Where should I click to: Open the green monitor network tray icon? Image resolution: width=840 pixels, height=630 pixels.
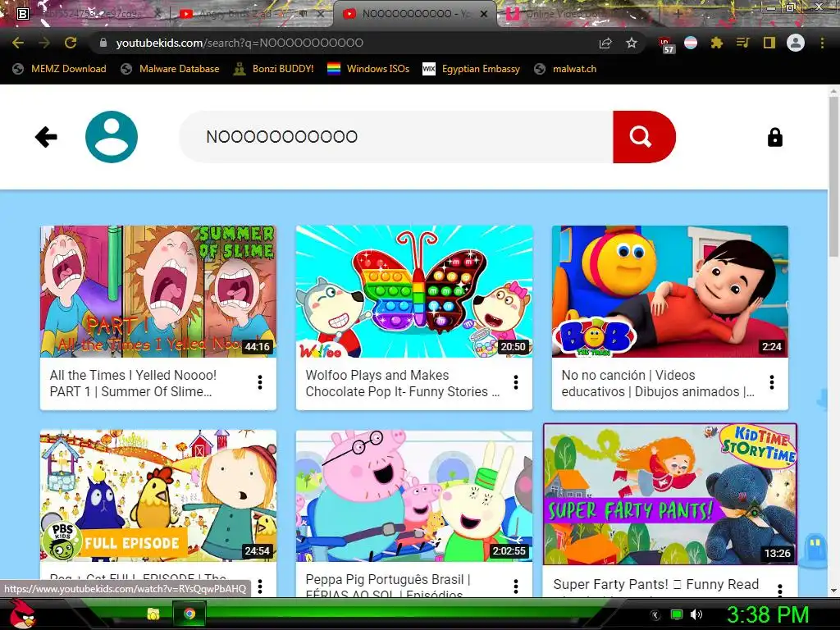(x=677, y=614)
